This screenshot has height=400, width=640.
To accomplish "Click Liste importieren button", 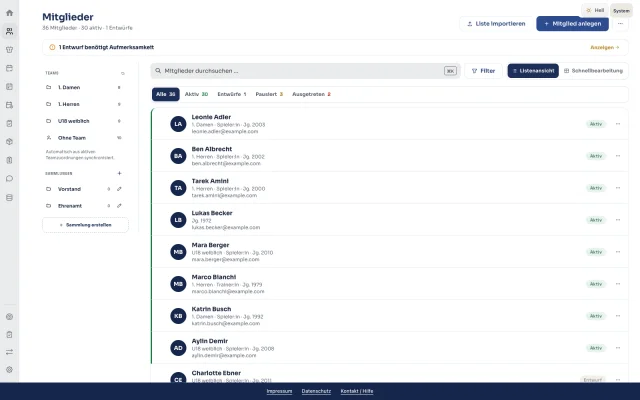I will [x=496, y=24].
